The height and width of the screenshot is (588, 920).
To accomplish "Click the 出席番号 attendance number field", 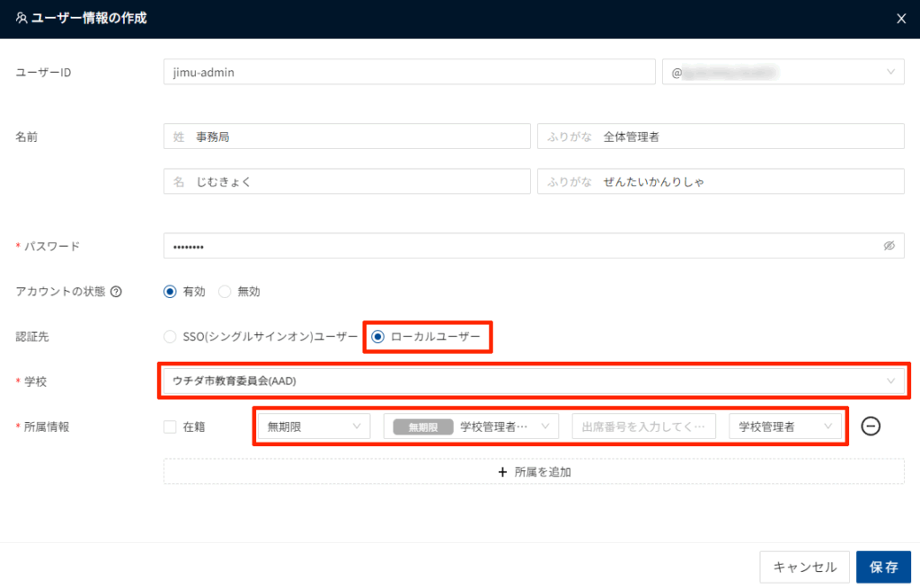I will tap(643, 426).
